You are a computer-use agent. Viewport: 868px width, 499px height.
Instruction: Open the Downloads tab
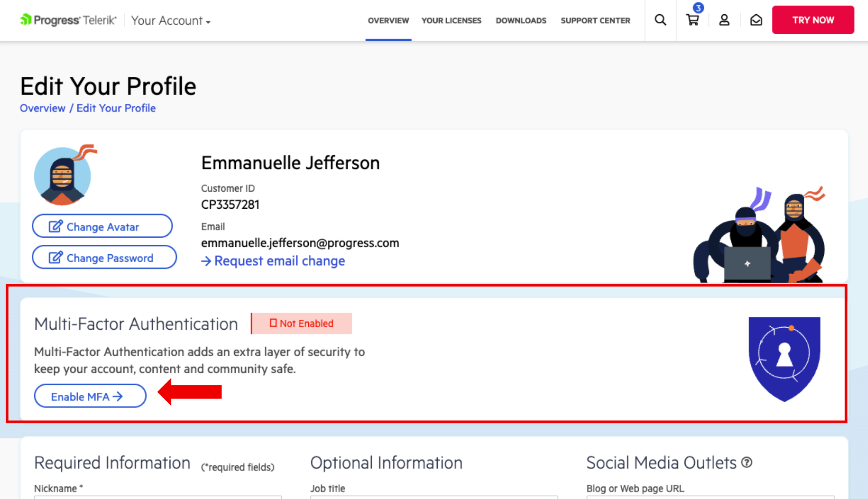[x=521, y=20]
